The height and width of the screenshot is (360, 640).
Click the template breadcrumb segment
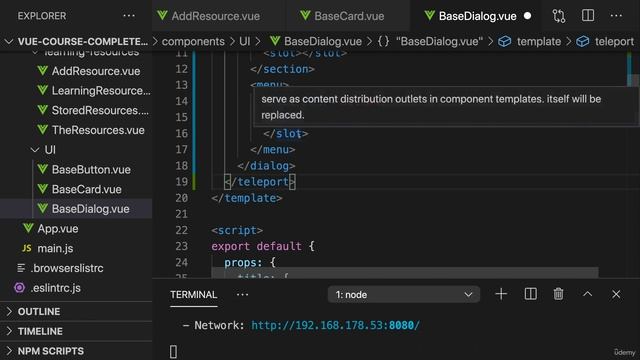[539, 41]
